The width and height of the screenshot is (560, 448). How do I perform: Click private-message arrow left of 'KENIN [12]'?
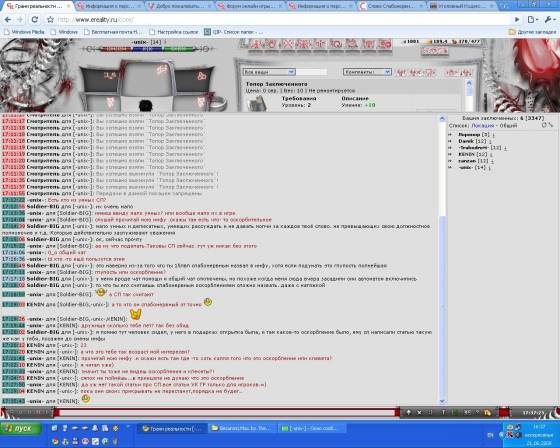click(450, 154)
